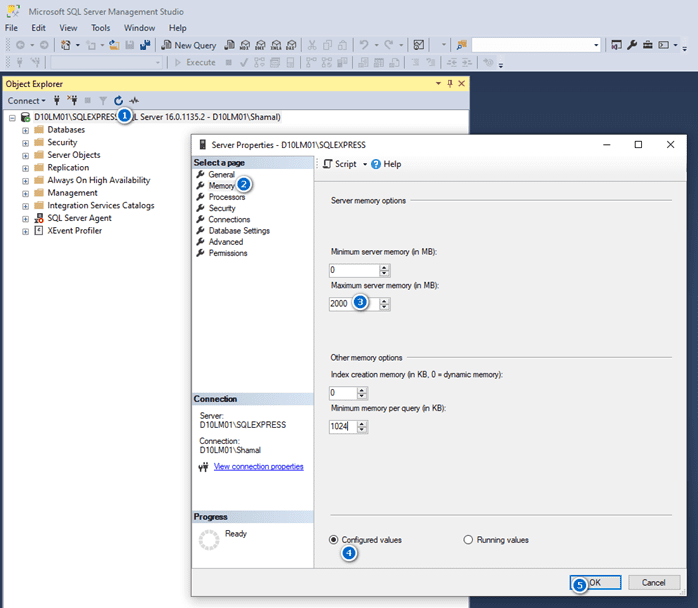Select the Integration Services Catalogs tree item

click(101, 205)
